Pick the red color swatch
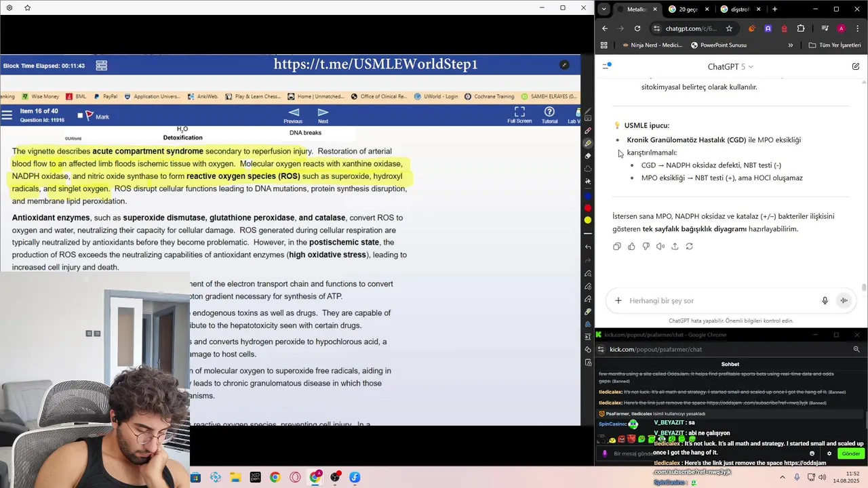 [x=588, y=207]
